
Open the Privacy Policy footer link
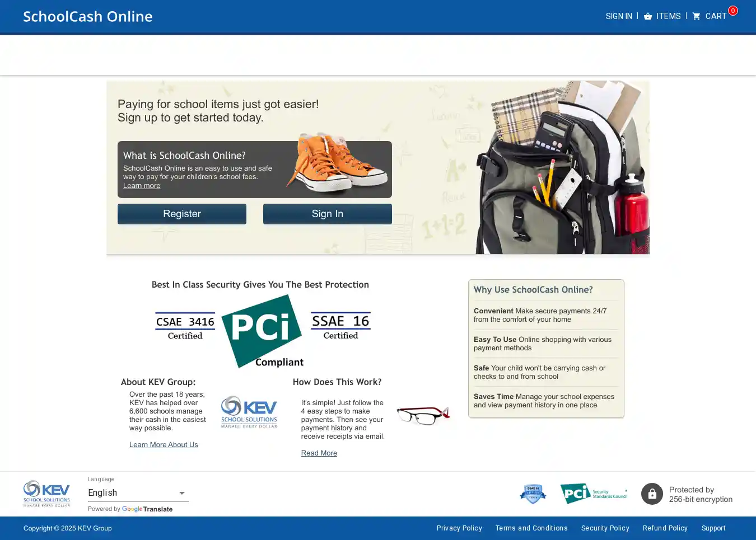click(459, 528)
